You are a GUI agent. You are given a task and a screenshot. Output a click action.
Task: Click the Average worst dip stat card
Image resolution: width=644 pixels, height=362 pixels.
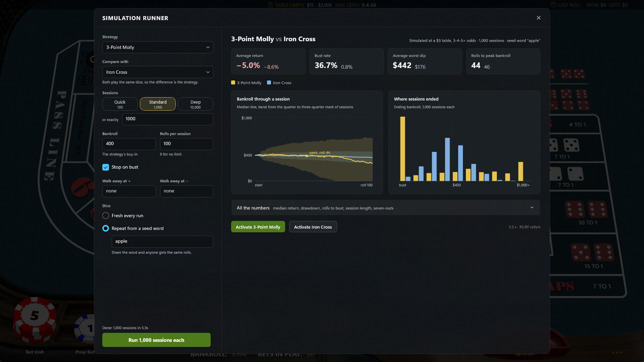(425, 61)
